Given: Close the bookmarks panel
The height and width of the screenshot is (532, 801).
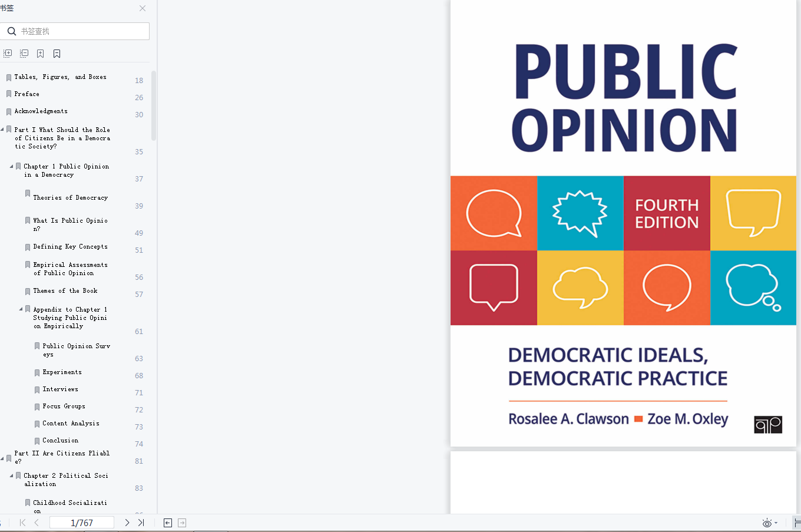Looking at the screenshot, I should (x=143, y=8).
